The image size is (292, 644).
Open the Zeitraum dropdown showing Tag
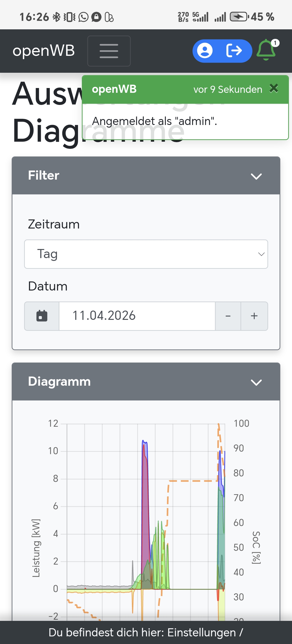[146, 254]
